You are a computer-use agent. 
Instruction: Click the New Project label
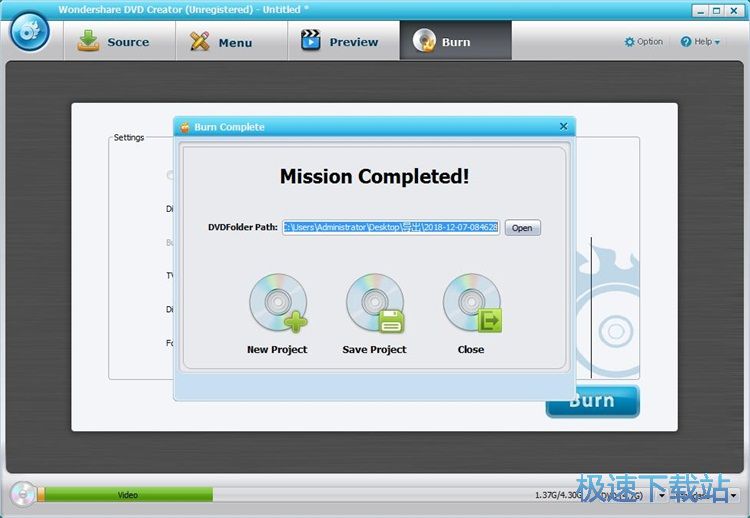277,350
